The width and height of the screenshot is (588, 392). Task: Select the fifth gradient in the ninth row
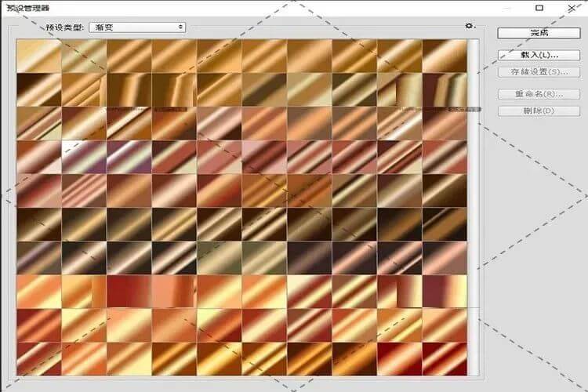[219, 325]
